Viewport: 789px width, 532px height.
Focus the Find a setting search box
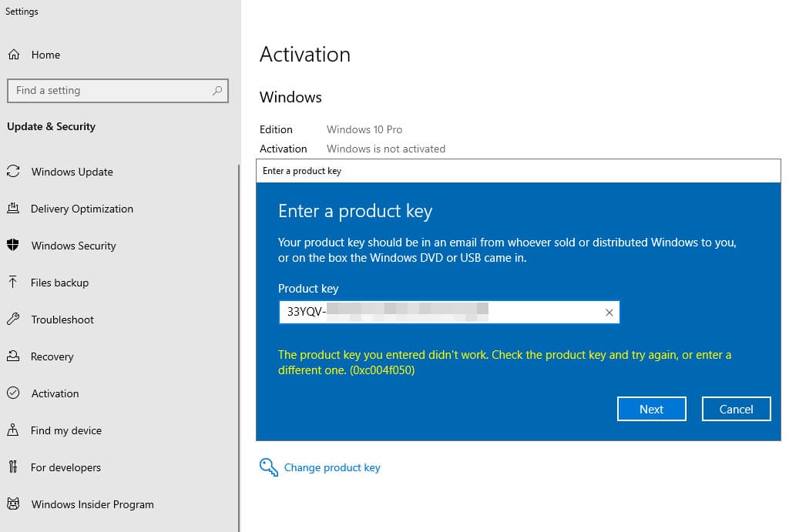[x=118, y=91]
